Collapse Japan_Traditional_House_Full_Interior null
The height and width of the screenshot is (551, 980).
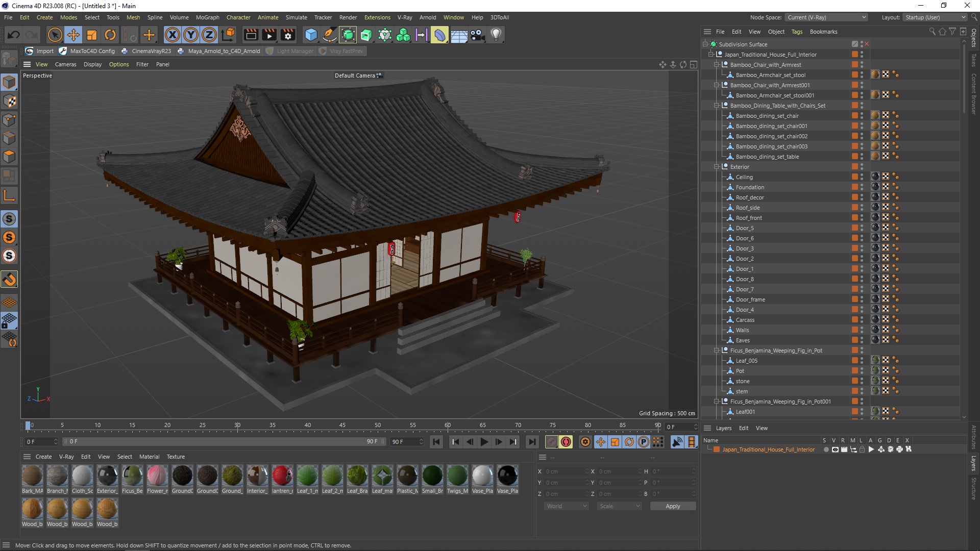pos(711,55)
